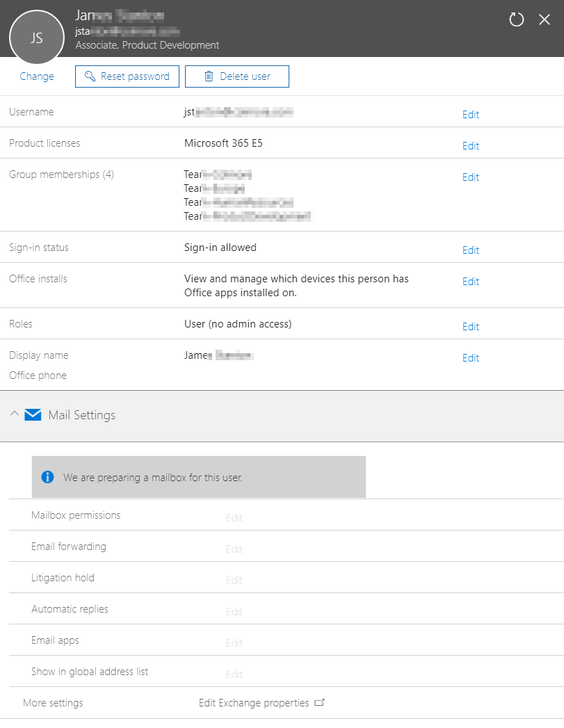
Task: Click Edit next to Mailbox permissions
Action: (234, 518)
